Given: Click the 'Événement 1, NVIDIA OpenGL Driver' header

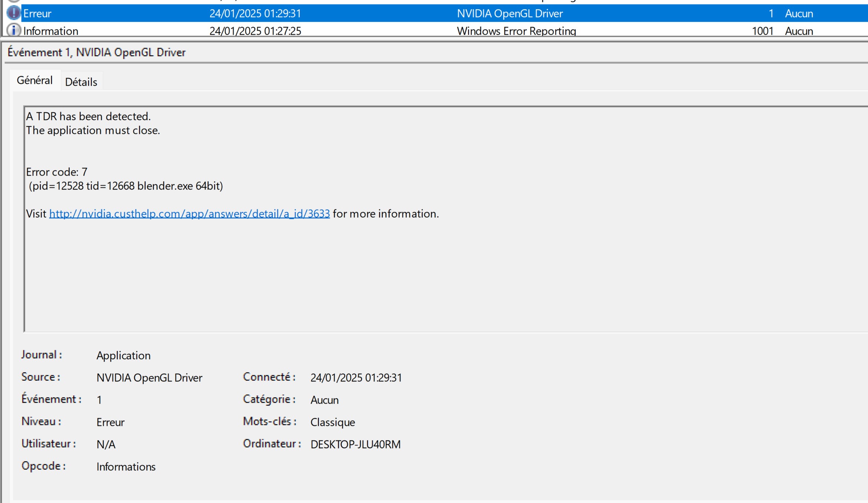Looking at the screenshot, I should [x=96, y=52].
